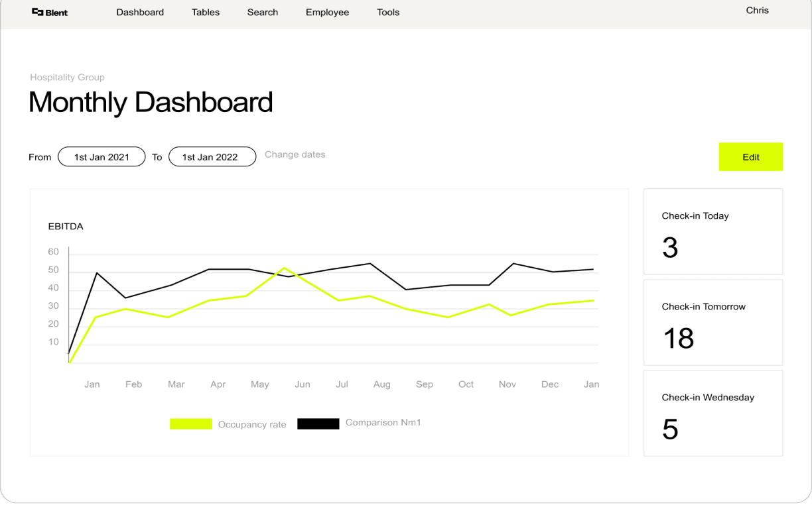The height and width of the screenshot is (509, 812).
Task: Click the Jun label on the chart axis
Action: 303,384
